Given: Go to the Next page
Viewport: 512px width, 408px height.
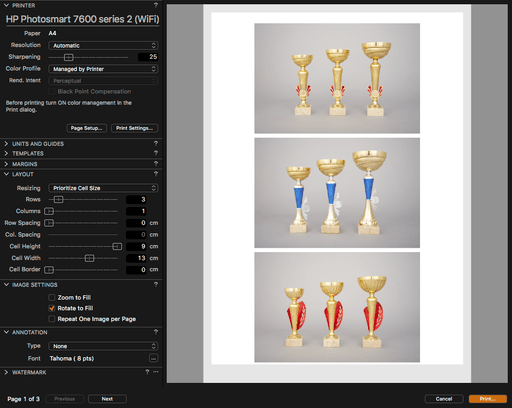Looking at the screenshot, I should coord(107,399).
